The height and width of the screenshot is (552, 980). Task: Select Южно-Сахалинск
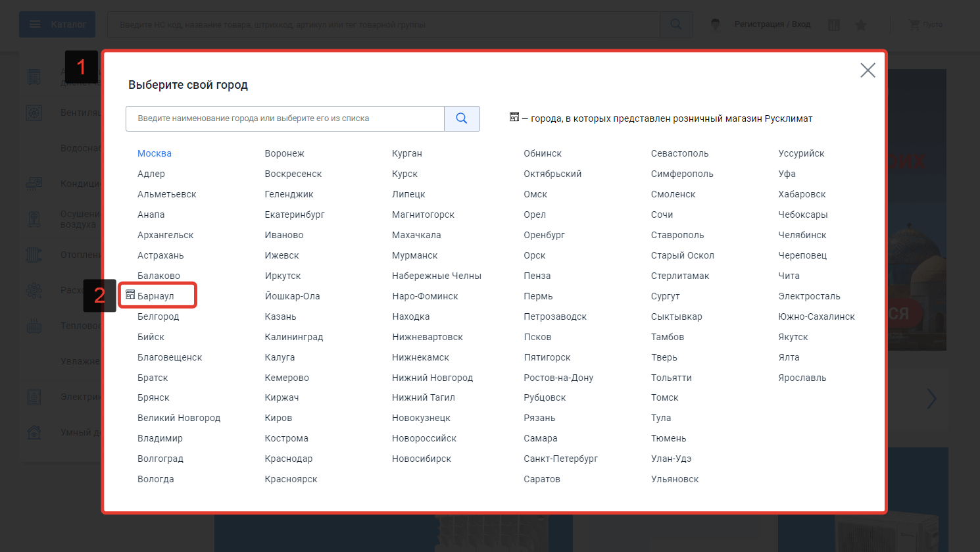pos(817,316)
